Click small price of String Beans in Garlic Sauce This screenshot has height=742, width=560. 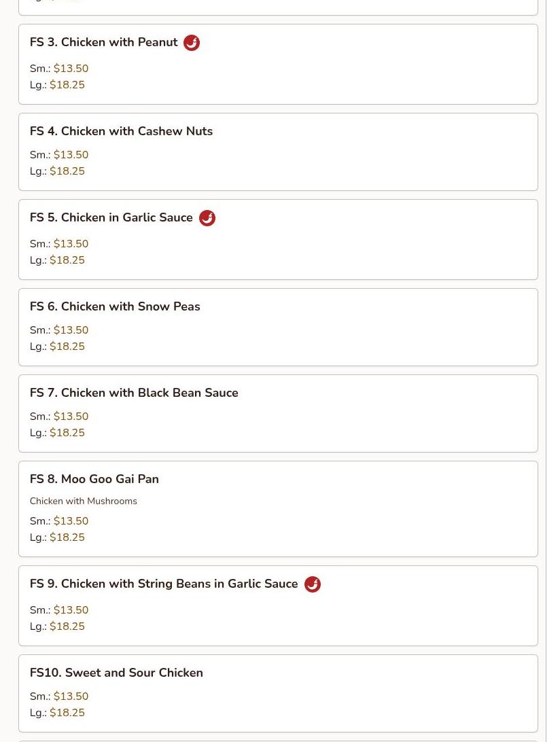coord(71,610)
